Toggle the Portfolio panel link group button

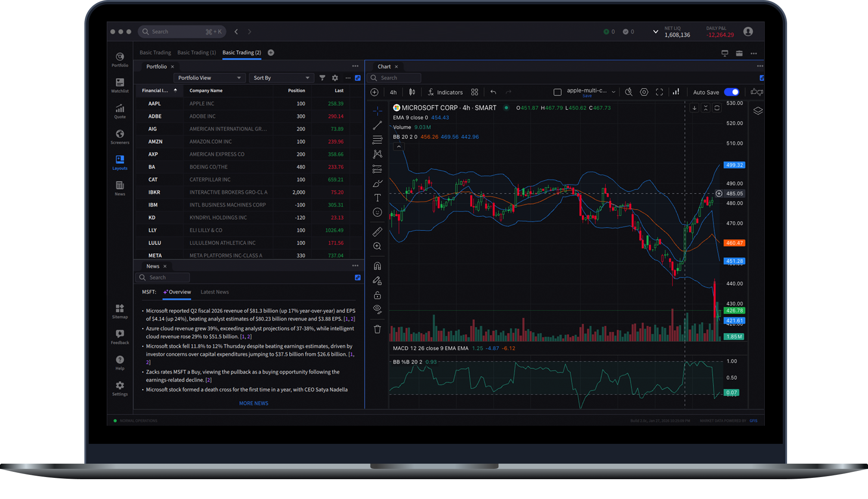358,78
